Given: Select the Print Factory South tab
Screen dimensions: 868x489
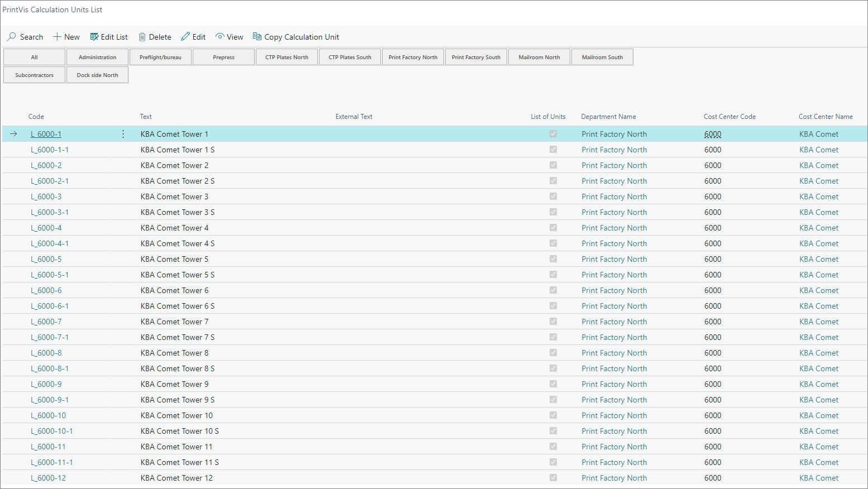Looking at the screenshot, I should click(x=476, y=57).
